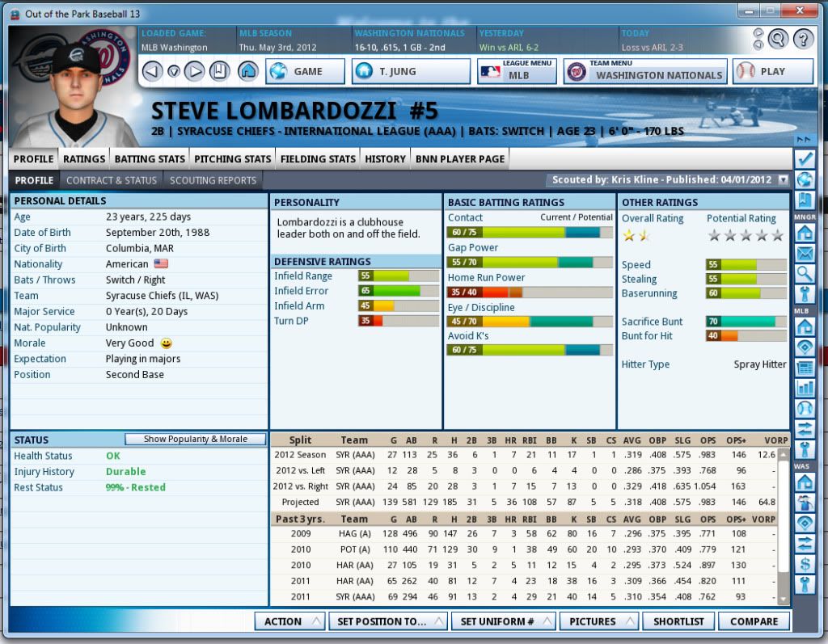Viewport: 828px width, 644px height.
Task: Open the dollar sign finances icon under WAS
Action: coord(805,564)
